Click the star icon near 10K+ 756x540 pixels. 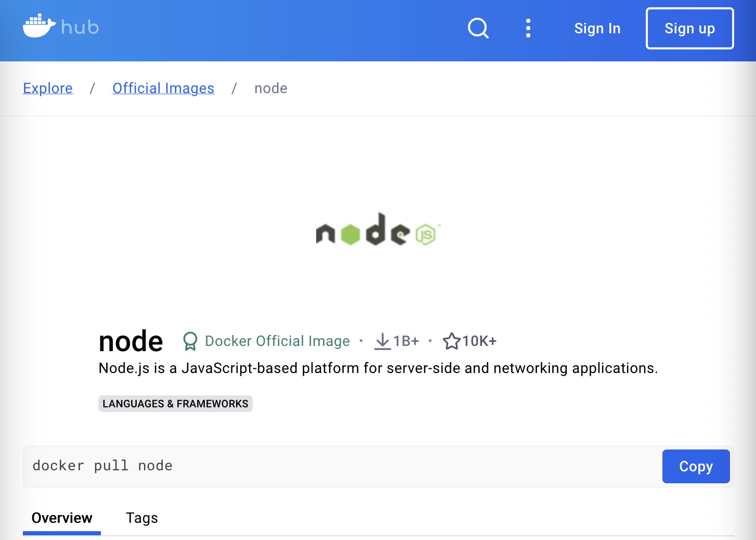(451, 341)
